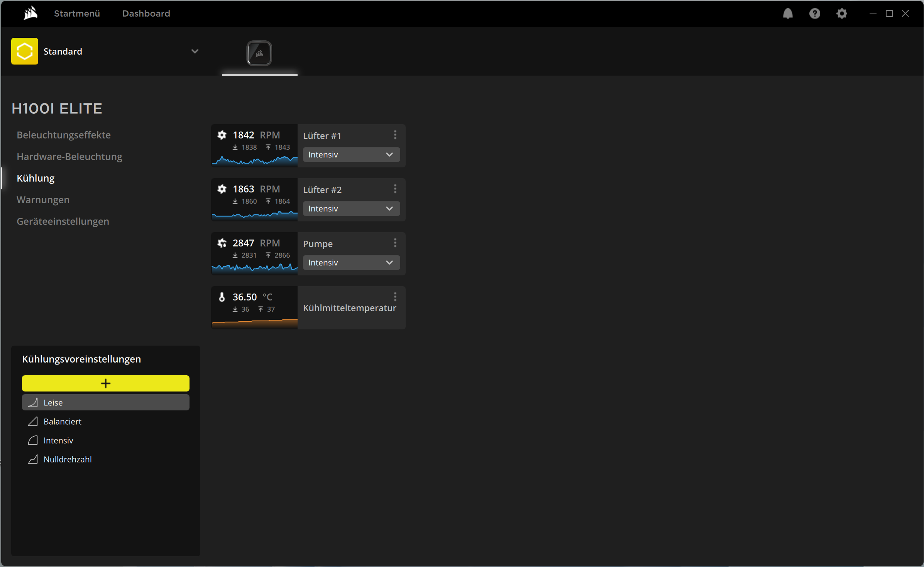
Task: Click the Lüfter #2 label
Action: 322,190
